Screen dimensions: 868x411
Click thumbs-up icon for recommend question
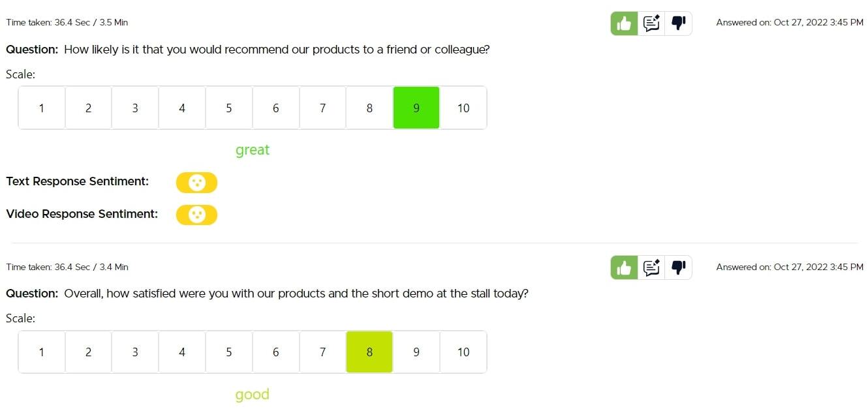pos(625,24)
